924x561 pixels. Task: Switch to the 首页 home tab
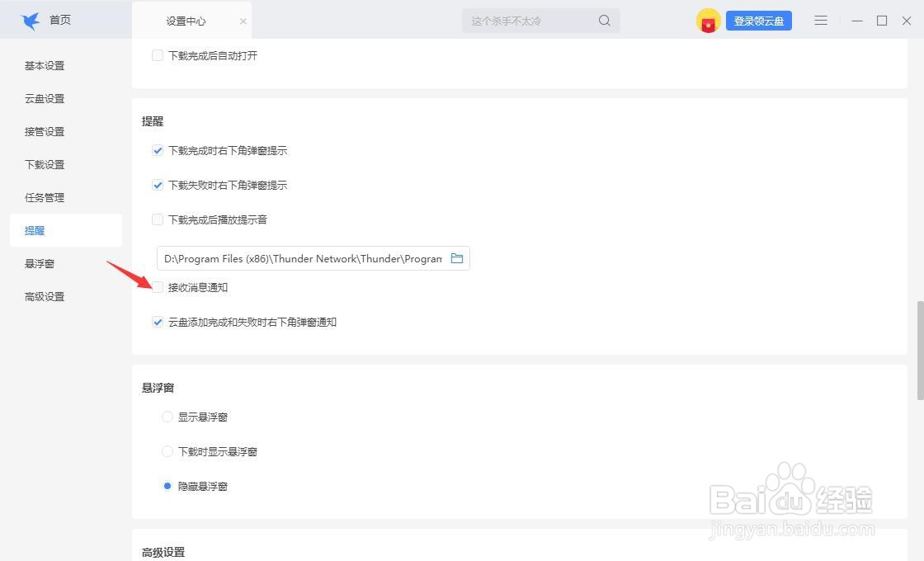coord(59,20)
